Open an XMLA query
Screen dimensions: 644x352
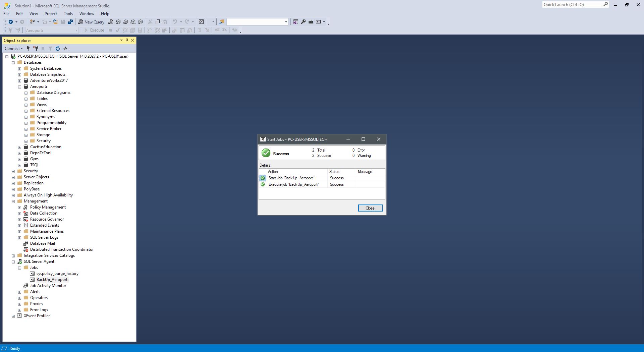pos(133,22)
